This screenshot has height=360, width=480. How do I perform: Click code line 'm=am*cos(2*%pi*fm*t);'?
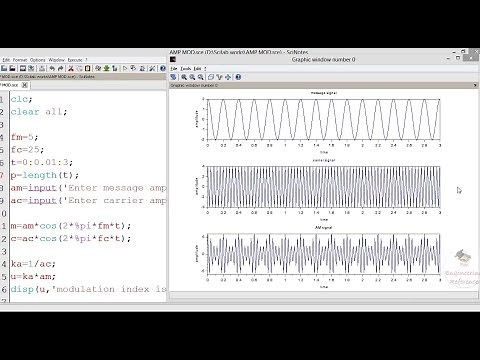point(71,226)
